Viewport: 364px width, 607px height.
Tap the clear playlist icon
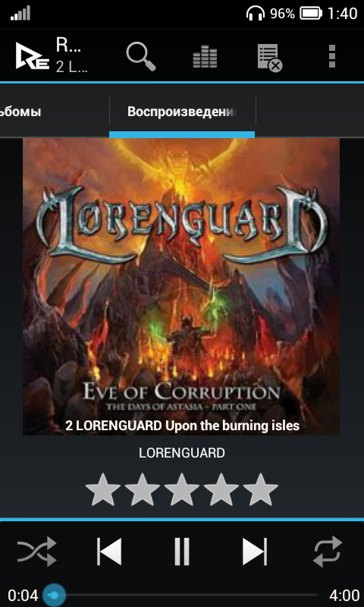[270, 58]
